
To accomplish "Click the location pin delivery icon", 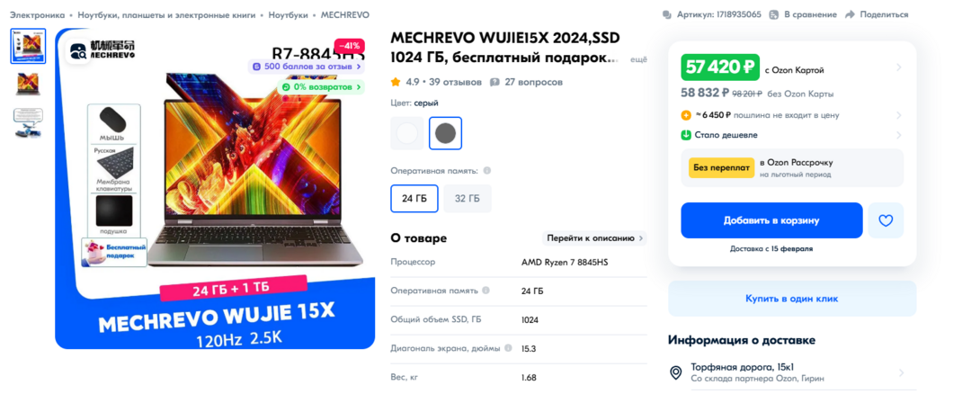I will [x=675, y=372].
